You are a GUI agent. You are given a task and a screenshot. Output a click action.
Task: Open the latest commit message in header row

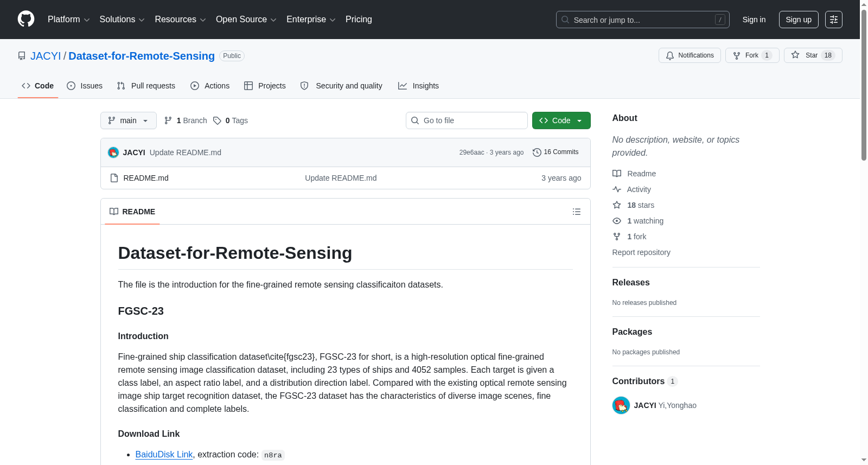[186, 152]
